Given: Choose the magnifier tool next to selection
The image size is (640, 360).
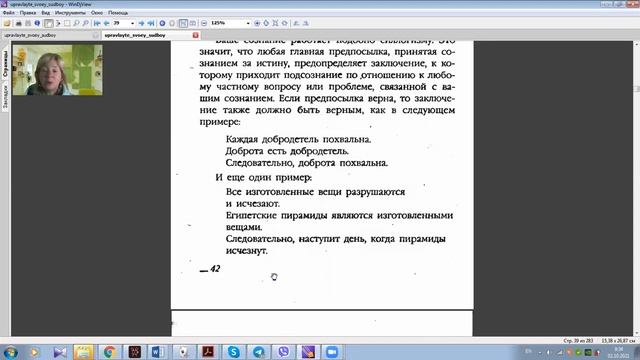Looking at the screenshot, I should [76, 23].
